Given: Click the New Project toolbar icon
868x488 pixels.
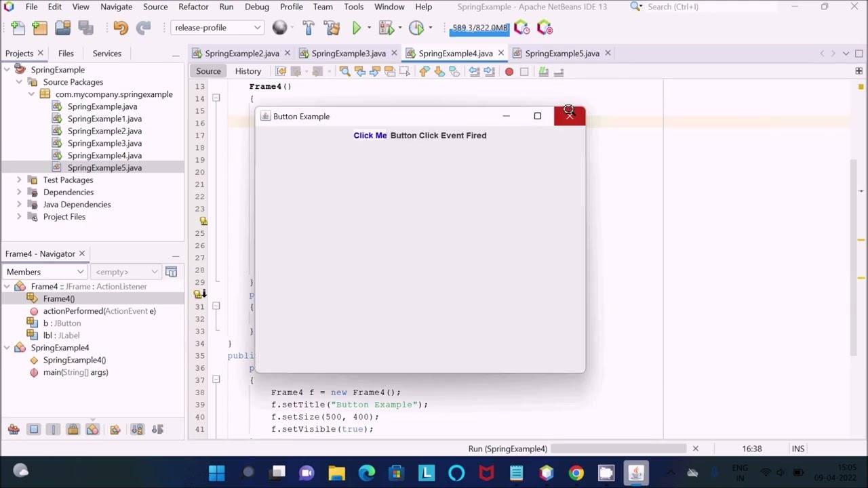Looking at the screenshot, I should click(x=40, y=28).
